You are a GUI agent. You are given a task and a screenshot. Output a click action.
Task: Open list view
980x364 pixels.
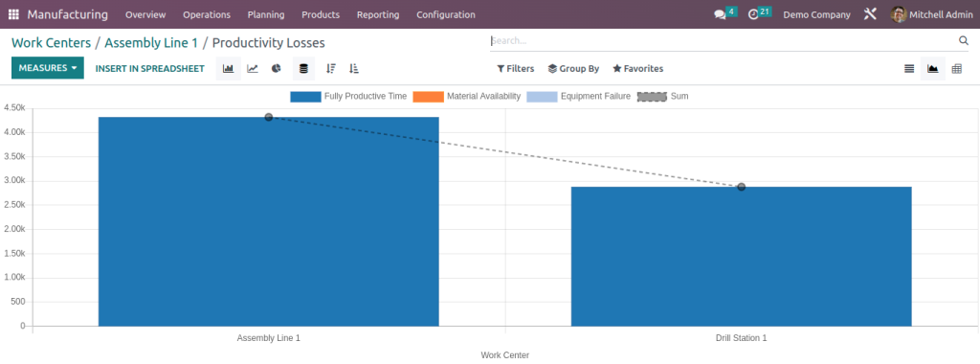coord(909,69)
